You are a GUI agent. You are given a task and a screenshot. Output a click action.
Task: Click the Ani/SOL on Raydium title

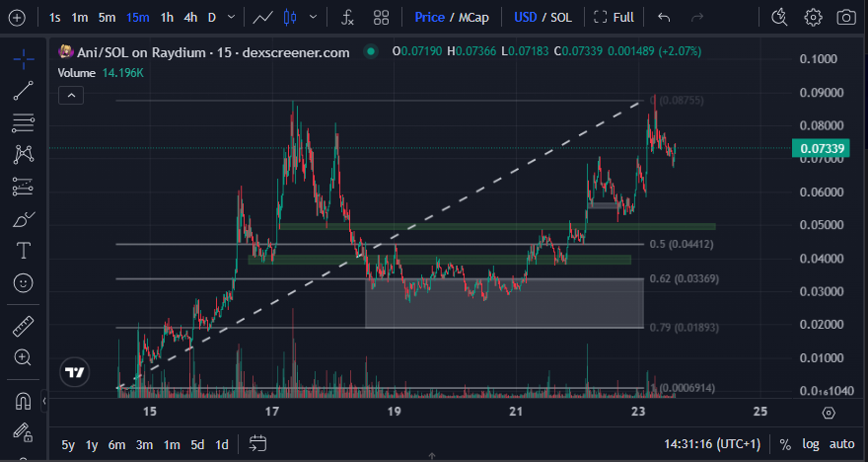[213, 52]
